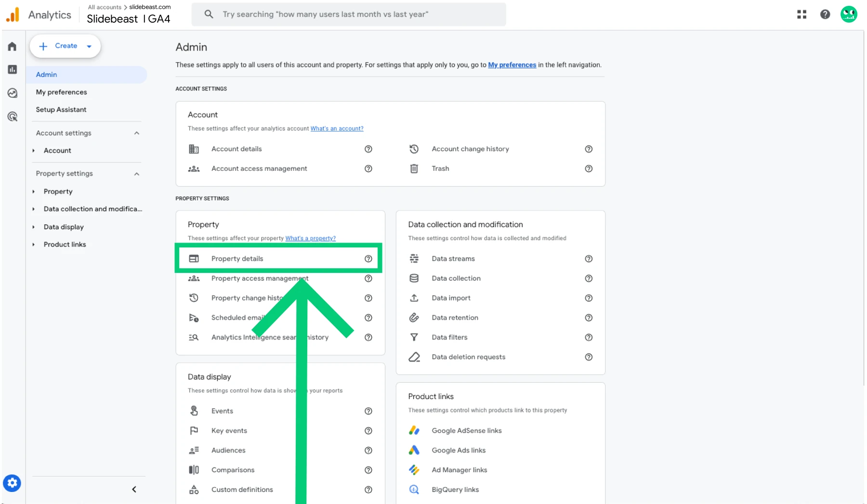Open the top bar help icon

click(x=825, y=14)
